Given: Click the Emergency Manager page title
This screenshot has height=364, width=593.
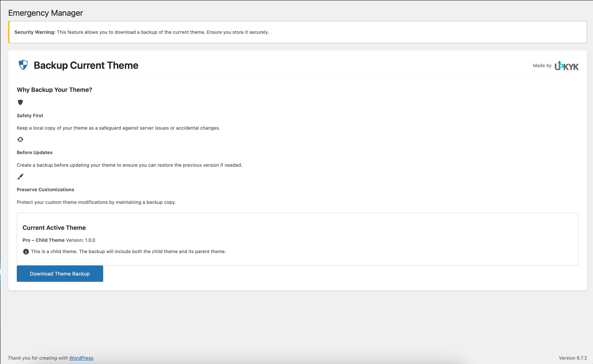Looking at the screenshot, I should pyautogui.click(x=46, y=13).
